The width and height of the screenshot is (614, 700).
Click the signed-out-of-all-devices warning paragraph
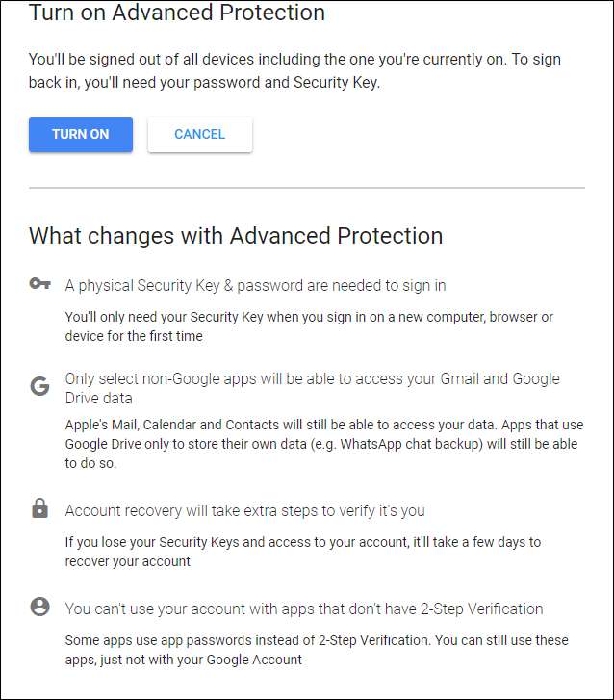point(294,70)
